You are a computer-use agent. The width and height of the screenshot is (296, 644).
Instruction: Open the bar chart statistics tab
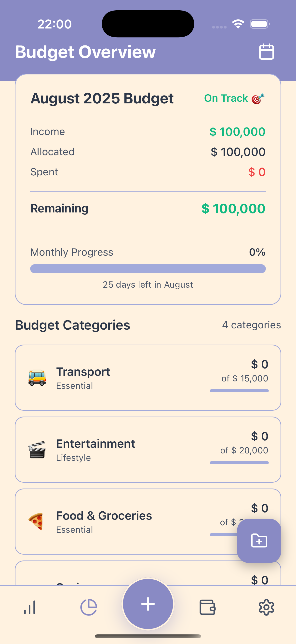pos(30,607)
